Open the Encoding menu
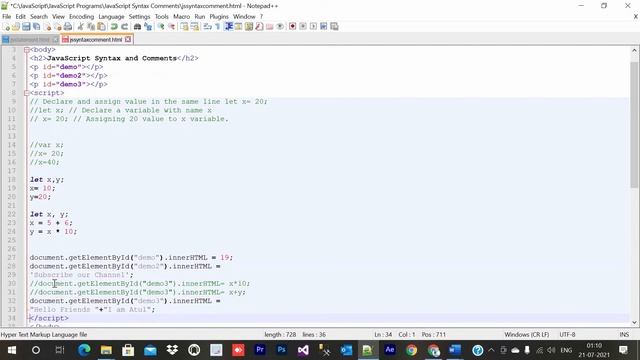 [x=81, y=16]
